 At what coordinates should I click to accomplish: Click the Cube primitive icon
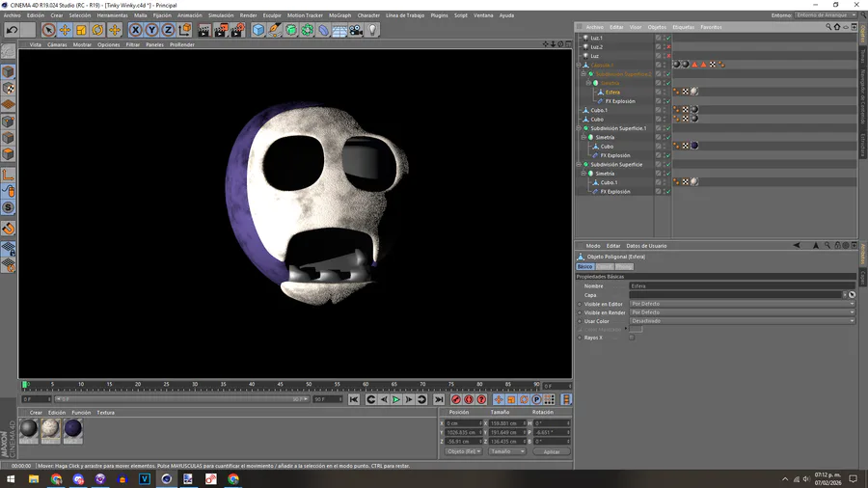tap(258, 30)
